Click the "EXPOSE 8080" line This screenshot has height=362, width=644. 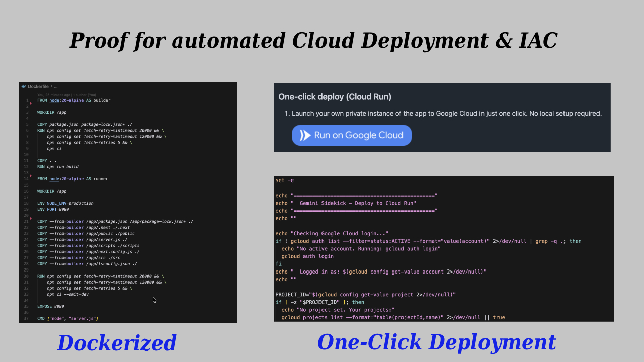(51, 306)
